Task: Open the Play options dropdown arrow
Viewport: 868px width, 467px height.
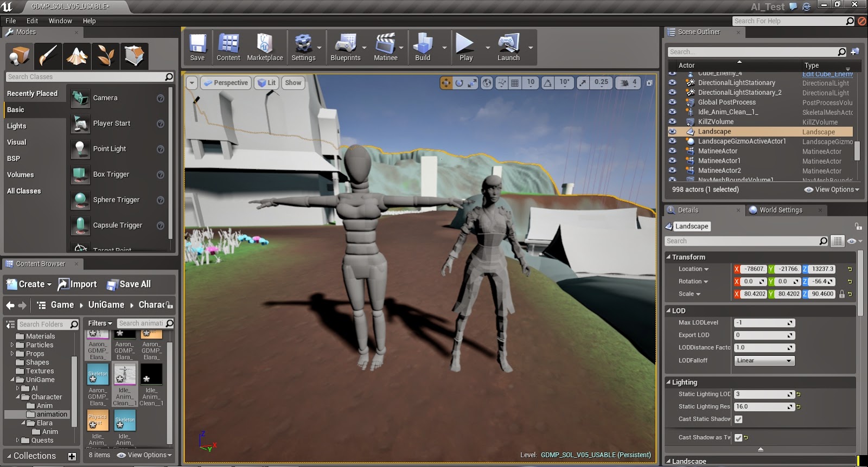Action: [x=487, y=48]
